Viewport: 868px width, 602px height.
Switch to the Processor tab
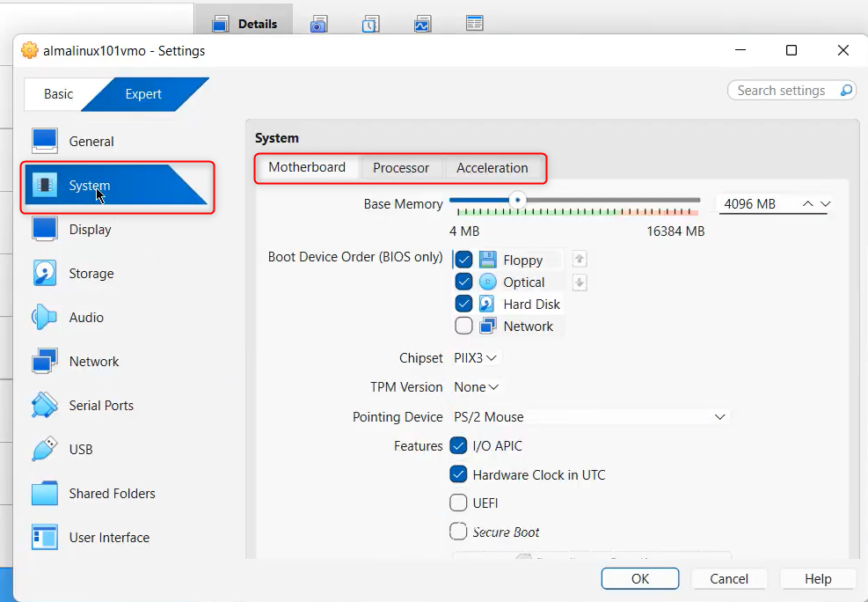click(401, 168)
